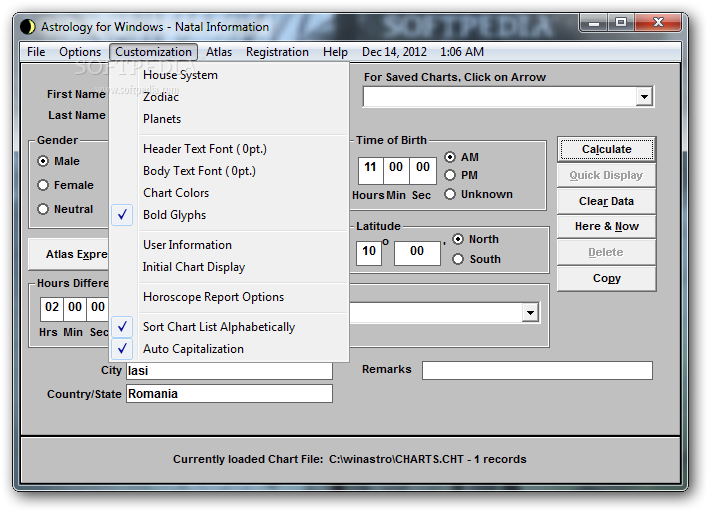Viewport: 709px width, 512px height.
Task: Open Header Text Font setting
Action: [229, 149]
